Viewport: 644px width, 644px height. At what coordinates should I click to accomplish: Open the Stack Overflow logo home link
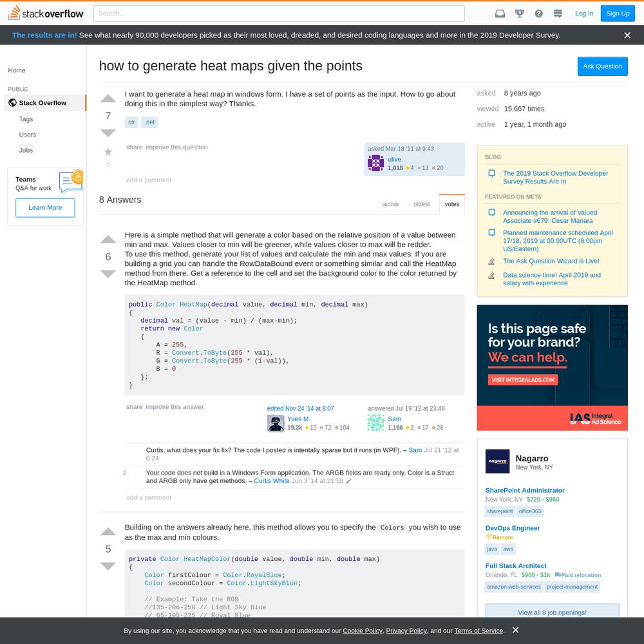[x=46, y=13]
